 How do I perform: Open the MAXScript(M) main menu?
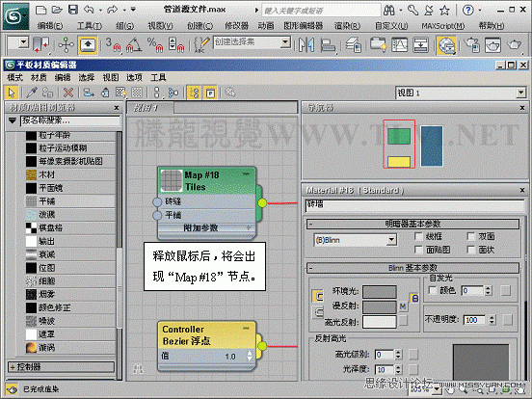(x=443, y=26)
